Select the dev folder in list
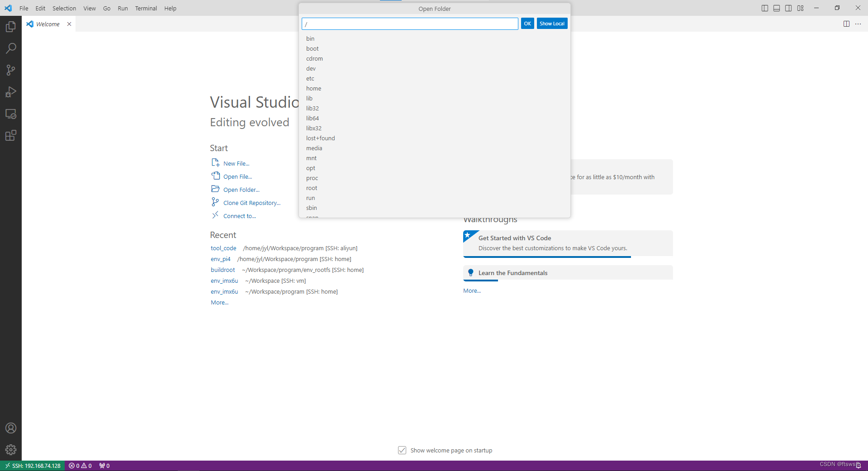Screen dimensions: 868x471 click(435, 68)
